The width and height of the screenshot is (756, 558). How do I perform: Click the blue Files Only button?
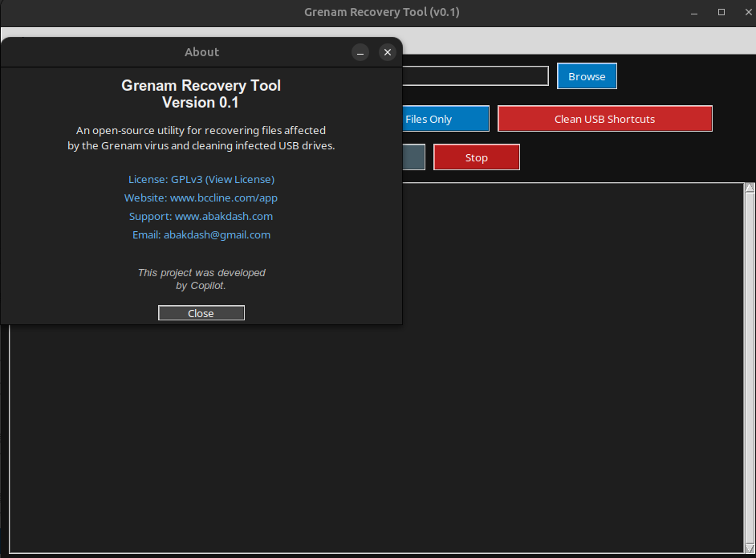pos(445,119)
